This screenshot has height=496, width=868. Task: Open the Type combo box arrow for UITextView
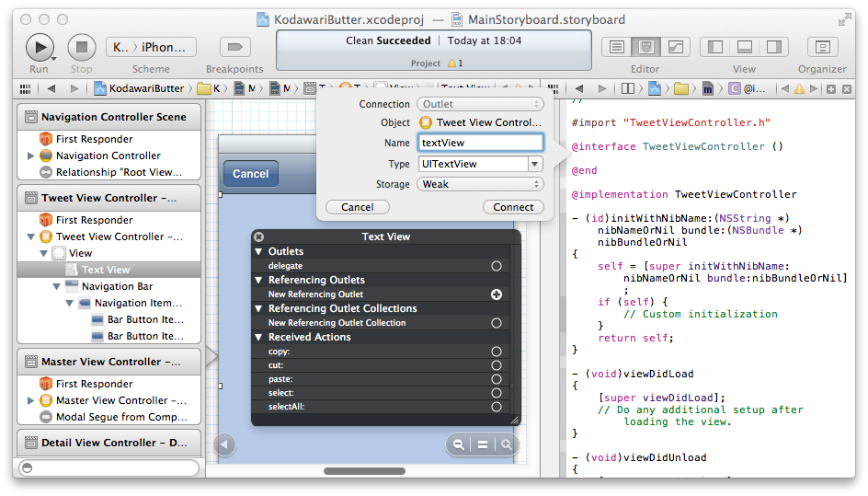[534, 164]
